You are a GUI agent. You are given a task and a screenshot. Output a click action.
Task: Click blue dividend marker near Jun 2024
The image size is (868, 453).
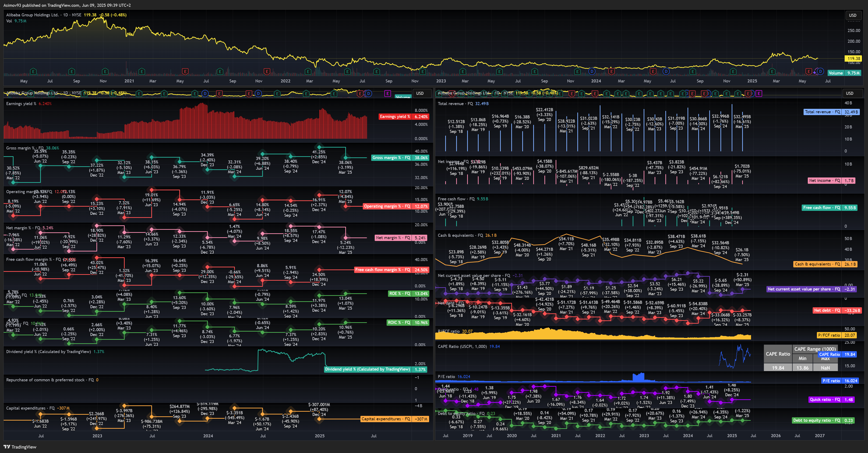(666, 71)
